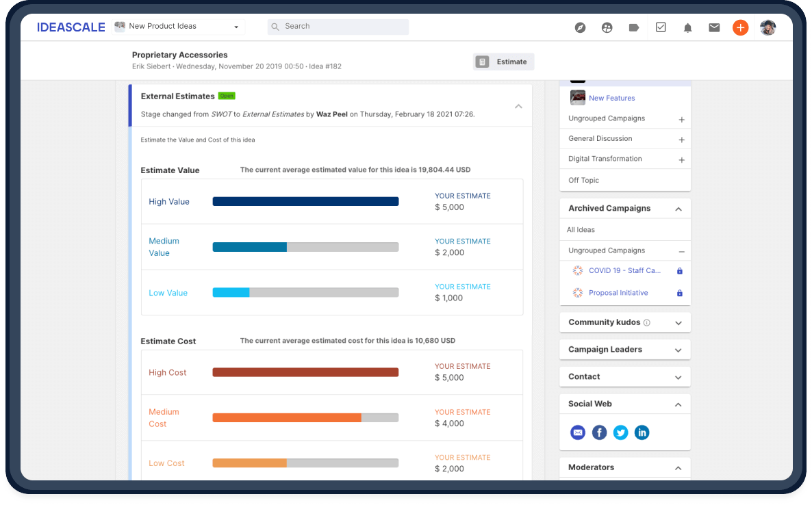Image resolution: width=812 pixels, height=505 pixels.
Task: Click the compass explore icon
Action: pos(580,28)
